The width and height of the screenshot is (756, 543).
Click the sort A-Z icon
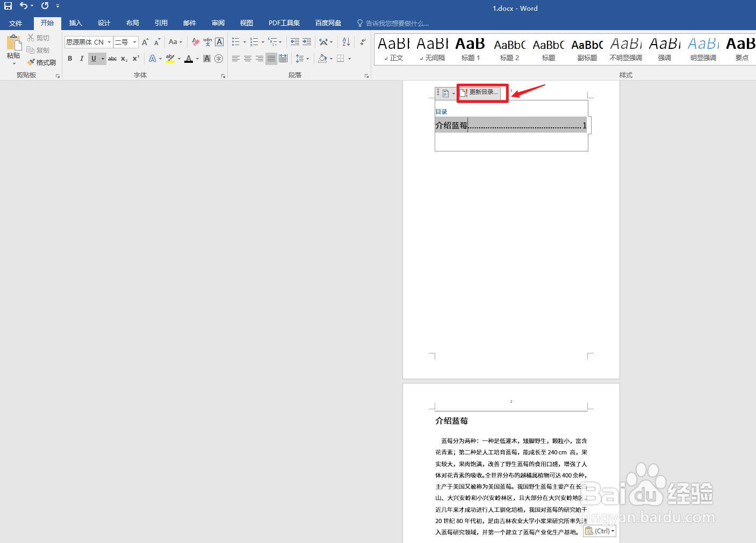coord(346,42)
